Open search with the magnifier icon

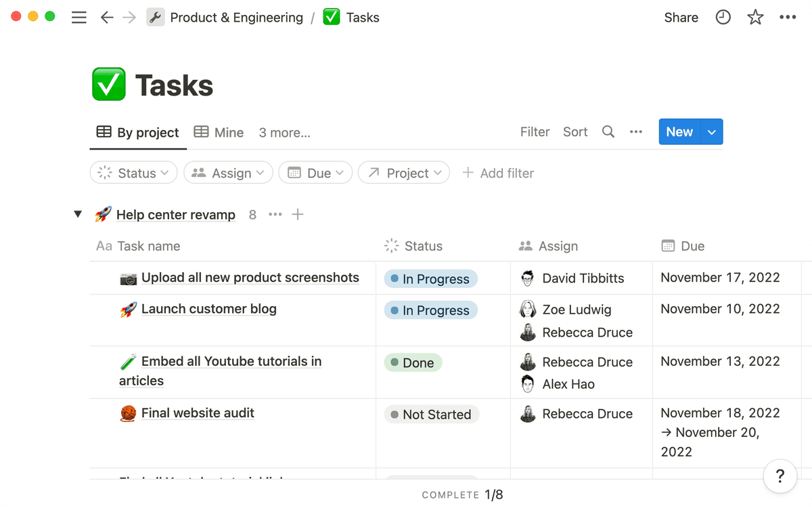coord(608,131)
